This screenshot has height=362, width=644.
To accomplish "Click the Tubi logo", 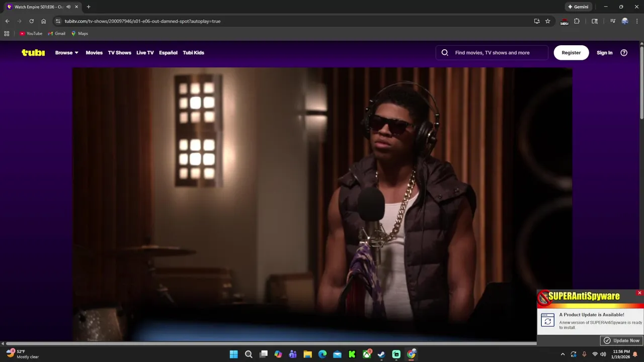I will pyautogui.click(x=33, y=52).
